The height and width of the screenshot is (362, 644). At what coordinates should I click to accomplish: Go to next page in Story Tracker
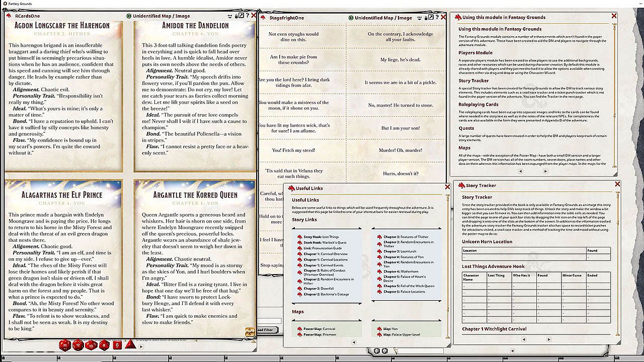[x=549, y=339]
